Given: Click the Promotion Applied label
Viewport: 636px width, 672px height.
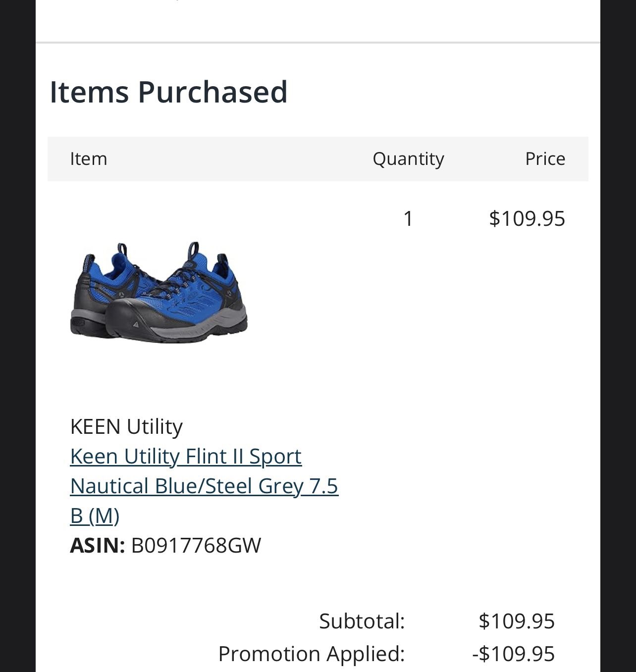Looking at the screenshot, I should (311, 654).
